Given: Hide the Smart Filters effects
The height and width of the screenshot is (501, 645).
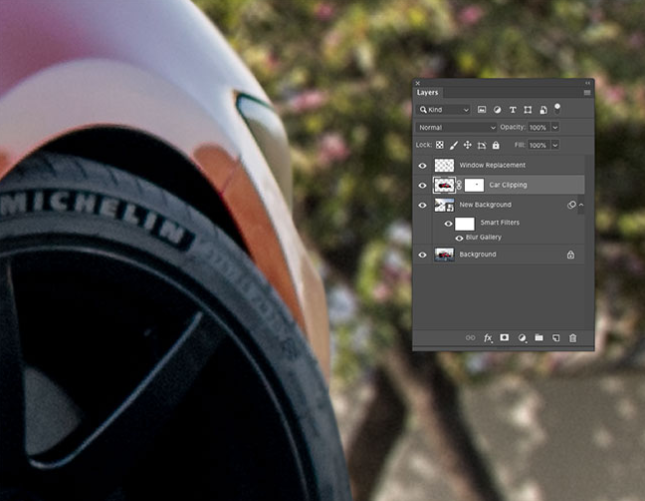Looking at the screenshot, I should click(448, 224).
